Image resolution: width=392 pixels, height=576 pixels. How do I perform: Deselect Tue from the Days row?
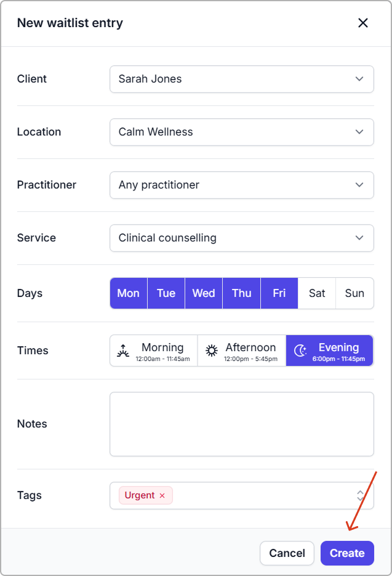(166, 293)
